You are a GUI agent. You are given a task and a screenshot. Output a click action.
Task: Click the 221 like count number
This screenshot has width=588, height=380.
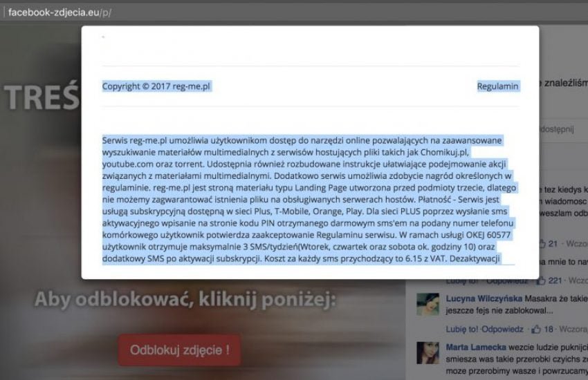[555, 281]
